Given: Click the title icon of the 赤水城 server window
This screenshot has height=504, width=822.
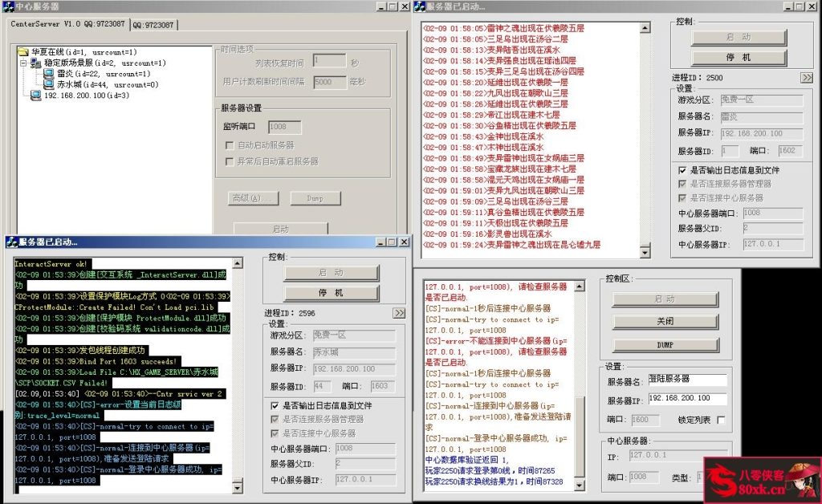Looking at the screenshot, I should (x=11, y=242).
